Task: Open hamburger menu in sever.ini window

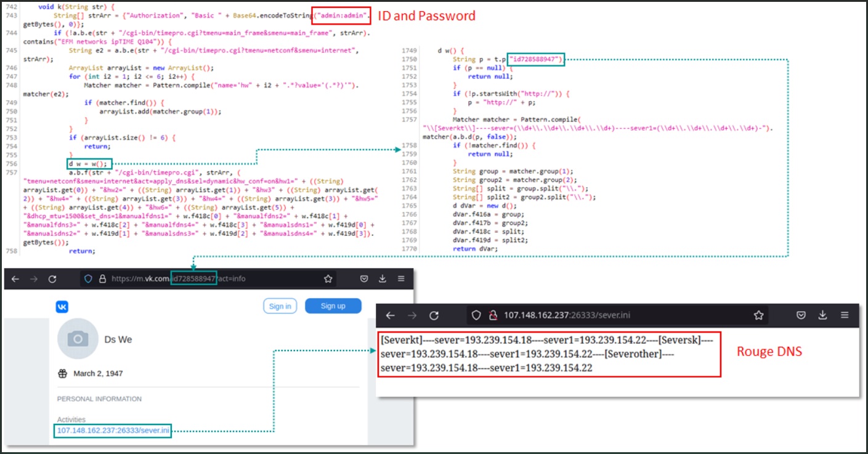Action: coord(845,315)
